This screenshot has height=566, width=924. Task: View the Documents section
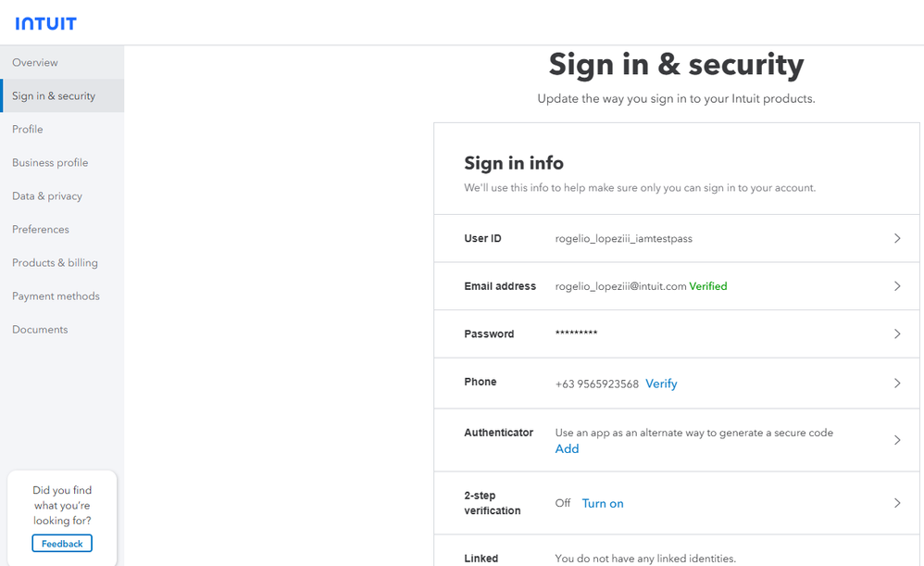point(39,329)
